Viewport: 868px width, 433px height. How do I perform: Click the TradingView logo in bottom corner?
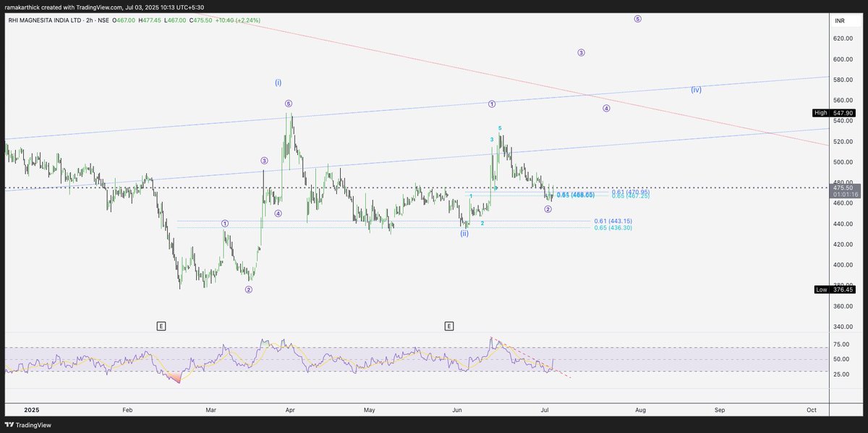(x=29, y=426)
